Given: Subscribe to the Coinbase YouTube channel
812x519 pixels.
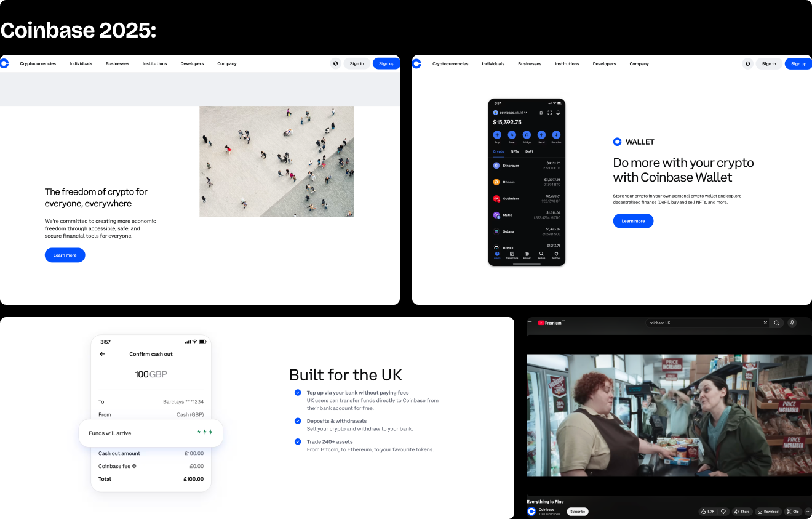Looking at the screenshot, I should pyautogui.click(x=578, y=512).
